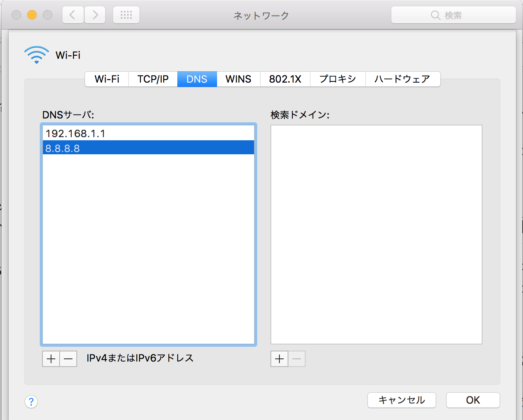Remove the selected DNS server with the minus button
The height and width of the screenshot is (420, 523).
tap(68, 358)
